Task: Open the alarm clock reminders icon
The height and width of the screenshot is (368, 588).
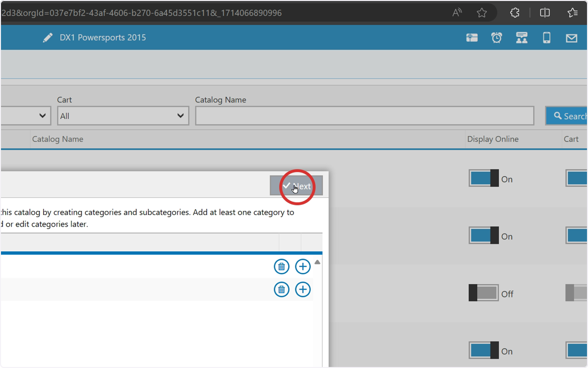Action: coord(497,38)
